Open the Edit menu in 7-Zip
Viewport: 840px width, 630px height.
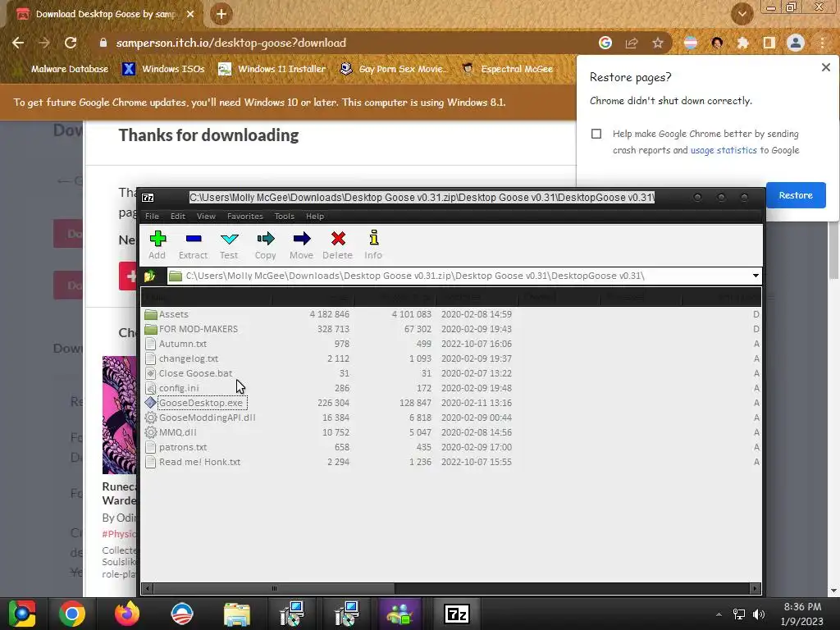click(x=178, y=217)
